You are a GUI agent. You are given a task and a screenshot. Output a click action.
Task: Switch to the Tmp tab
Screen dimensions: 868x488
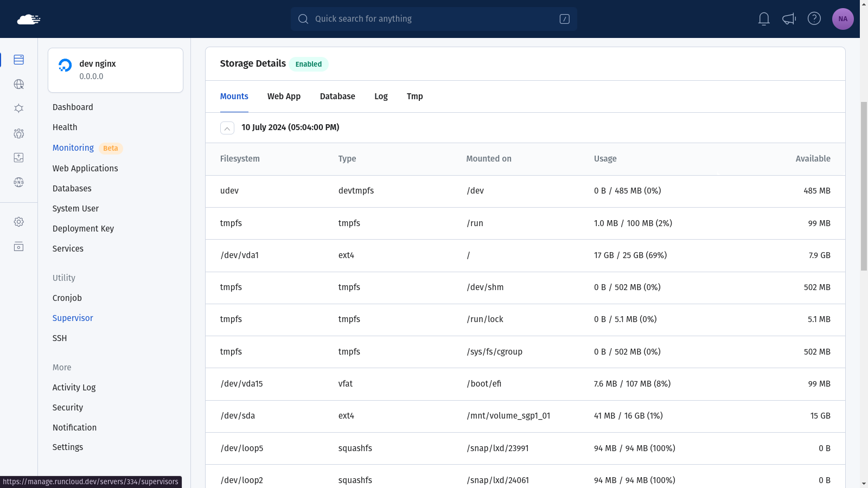tap(414, 97)
